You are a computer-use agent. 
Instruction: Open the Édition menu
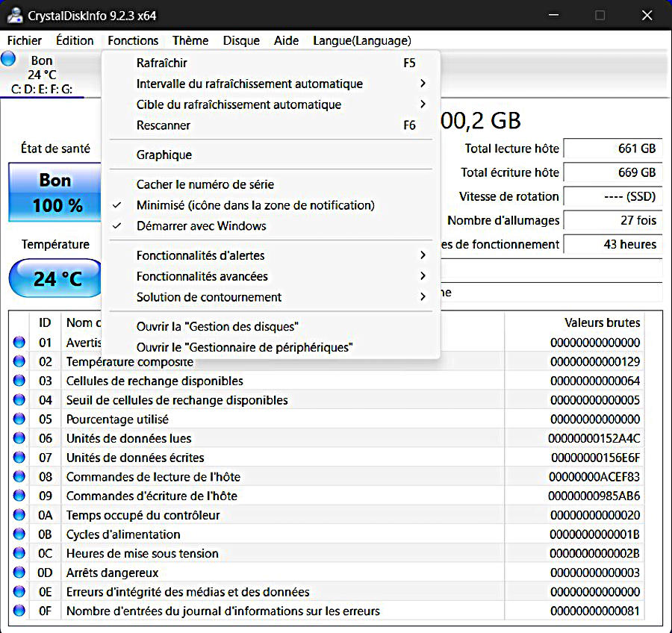[x=75, y=40]
